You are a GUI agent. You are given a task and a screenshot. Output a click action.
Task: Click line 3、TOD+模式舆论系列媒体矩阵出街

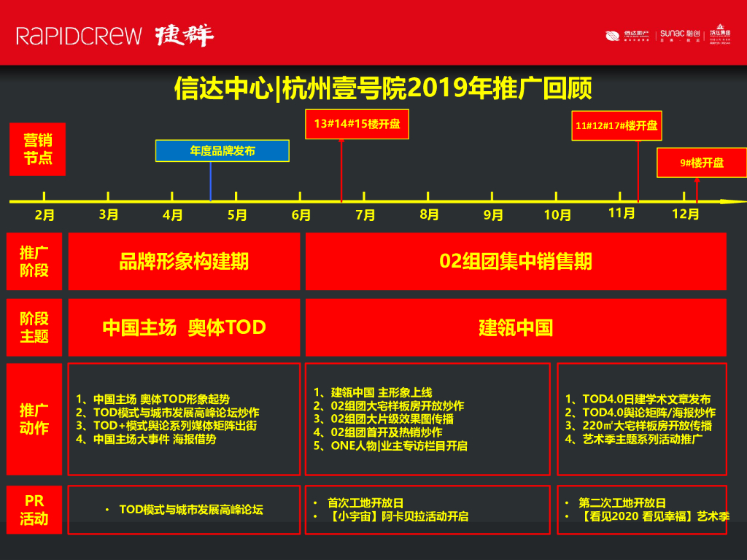click(x=166, y=426)
